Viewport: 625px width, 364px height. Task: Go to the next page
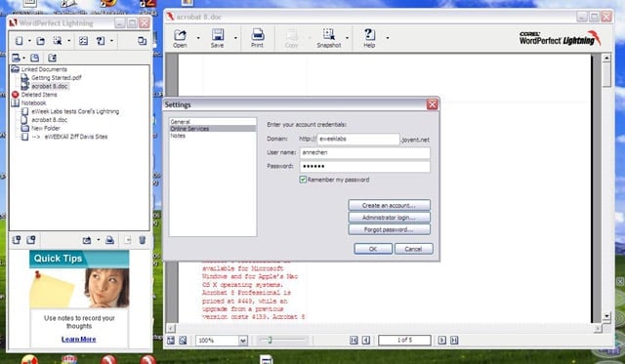click(441, 341)
